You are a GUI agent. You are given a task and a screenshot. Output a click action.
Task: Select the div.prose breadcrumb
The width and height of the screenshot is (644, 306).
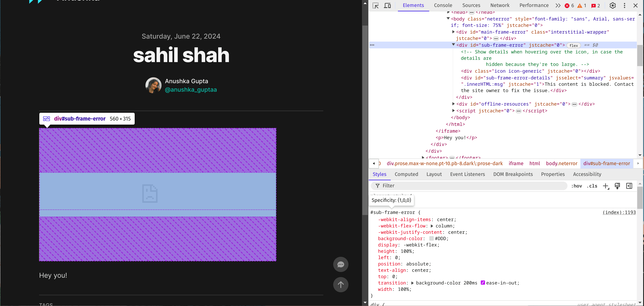[x=444, y=163]
